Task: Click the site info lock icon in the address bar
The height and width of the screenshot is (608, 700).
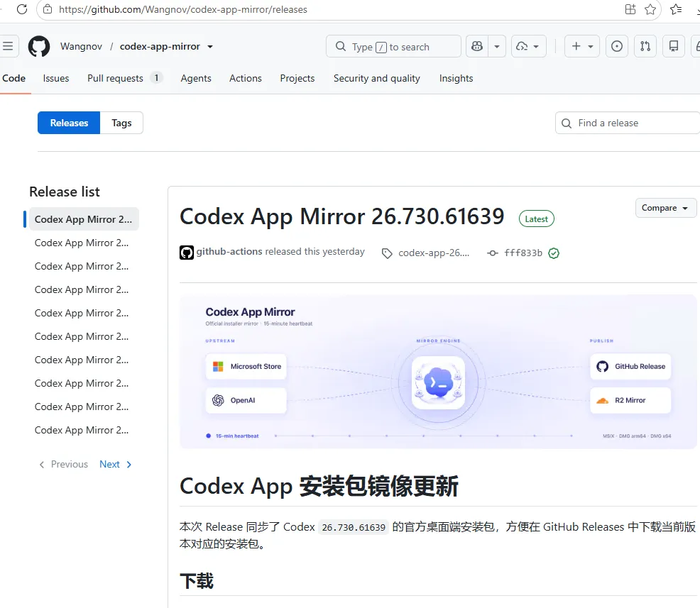Action: (x=48, y=9)
